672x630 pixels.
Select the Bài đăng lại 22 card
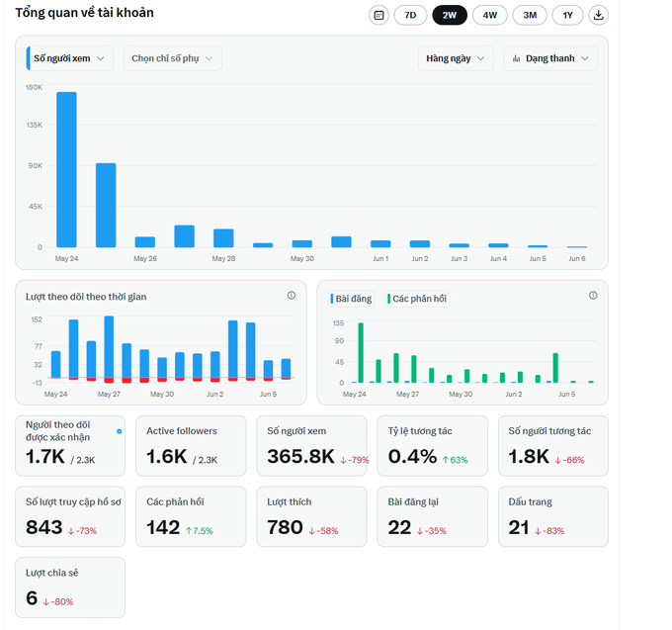(433, 517)
